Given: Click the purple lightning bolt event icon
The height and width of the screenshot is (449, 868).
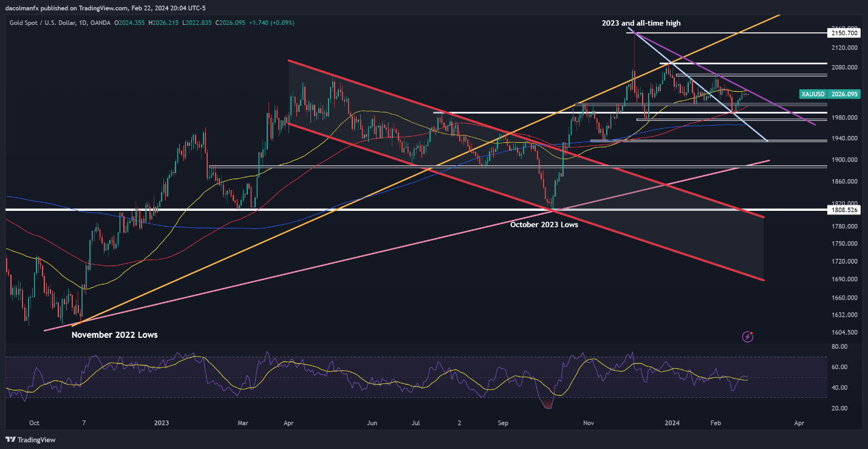Looking at the screenshot, I should click(749, 335).
